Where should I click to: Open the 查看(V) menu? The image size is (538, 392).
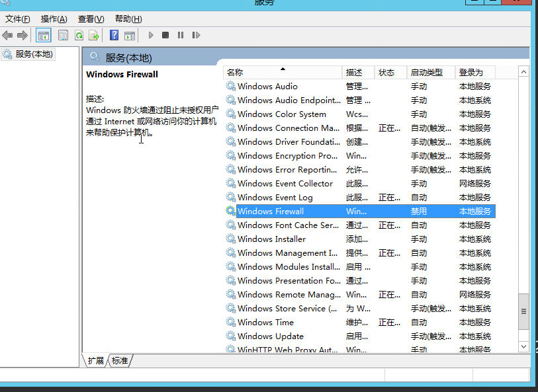pos(91,19)
